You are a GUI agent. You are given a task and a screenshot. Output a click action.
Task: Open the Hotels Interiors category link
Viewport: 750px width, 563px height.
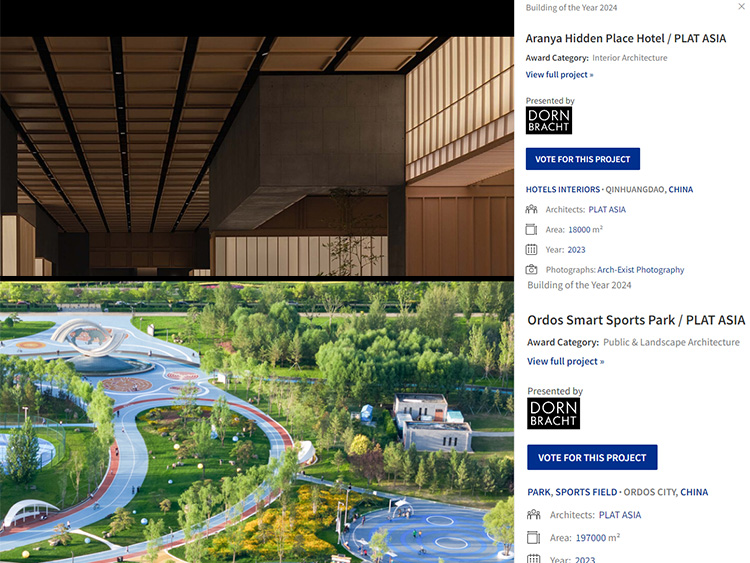[x=562, y=189]
